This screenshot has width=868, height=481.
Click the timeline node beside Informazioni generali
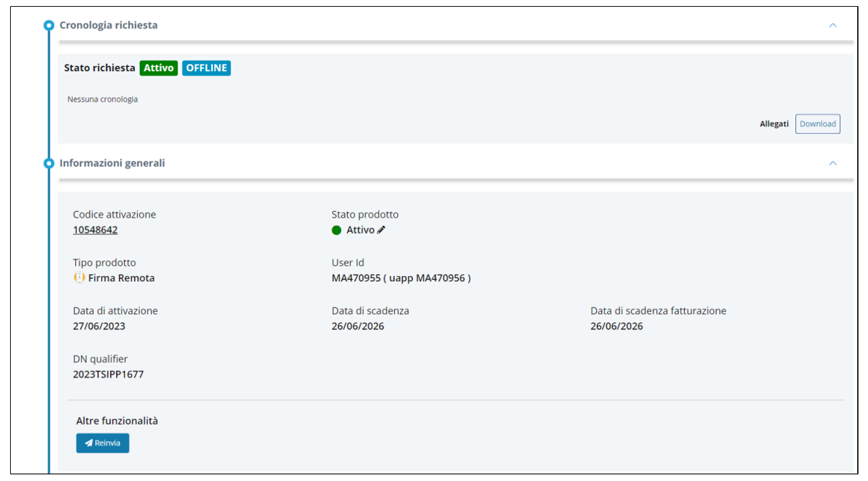coord(48,163)
